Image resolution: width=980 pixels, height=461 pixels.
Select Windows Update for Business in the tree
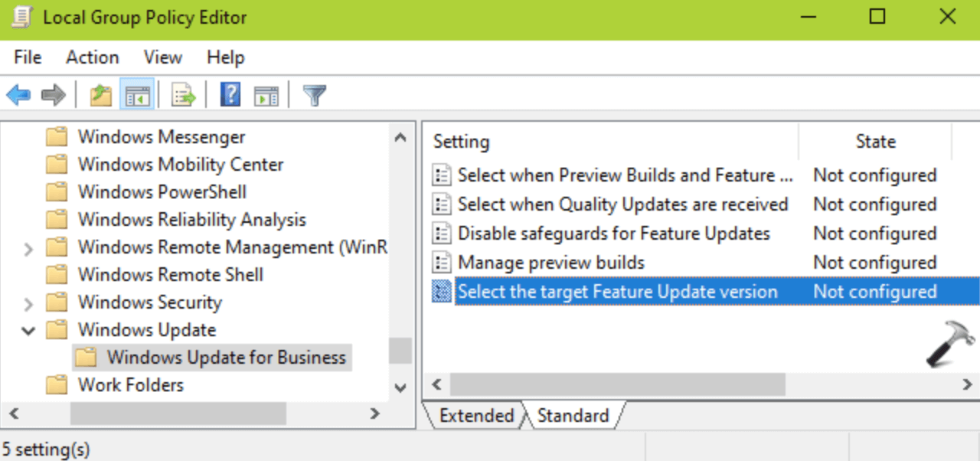pyautogui.click(x=227, y=357)
